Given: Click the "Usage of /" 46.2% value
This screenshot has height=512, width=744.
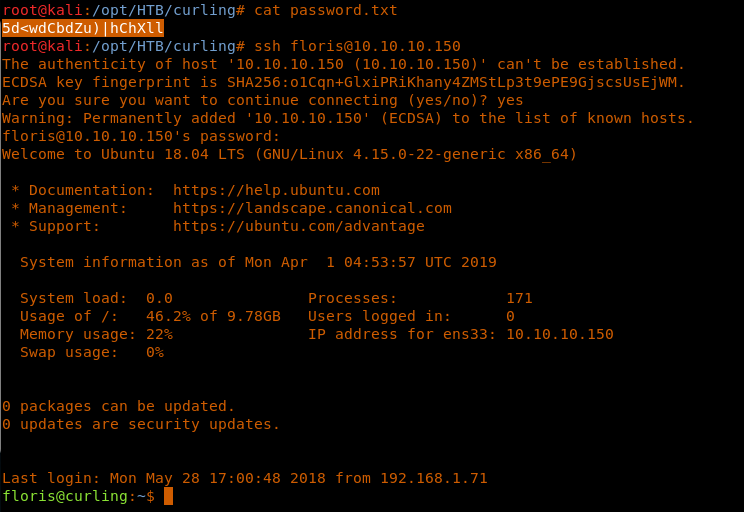Looking at the screenshot, I should tap(168, 316).
